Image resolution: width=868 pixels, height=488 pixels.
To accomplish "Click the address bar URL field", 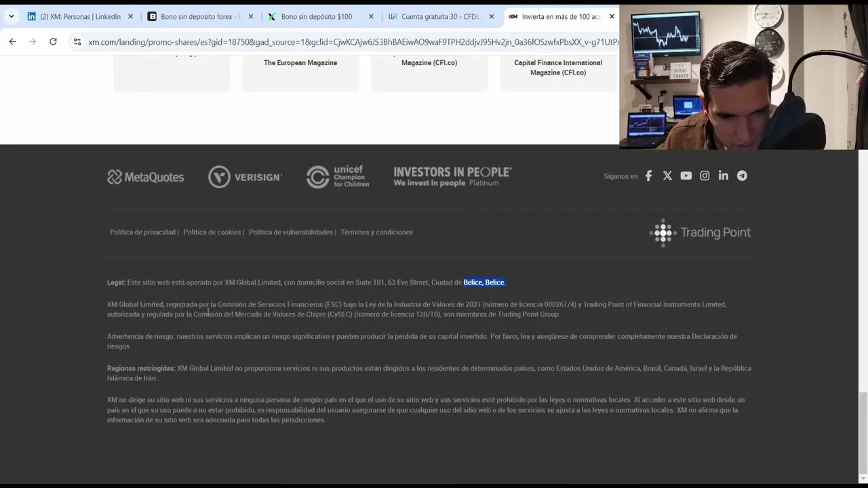I will pyautogui.click(x=353, y=42).
